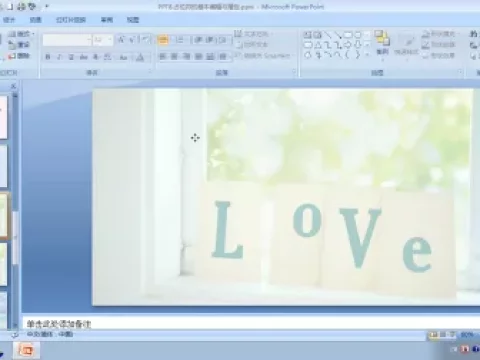
Task: Open the View ribbon tab
Action: pos(133,20)
